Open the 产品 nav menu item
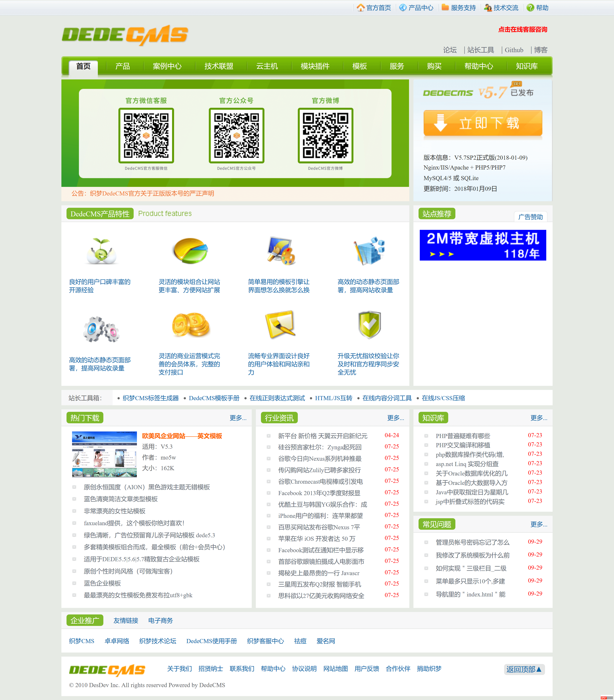Screen dimensions: 614x700 (123, 67)
